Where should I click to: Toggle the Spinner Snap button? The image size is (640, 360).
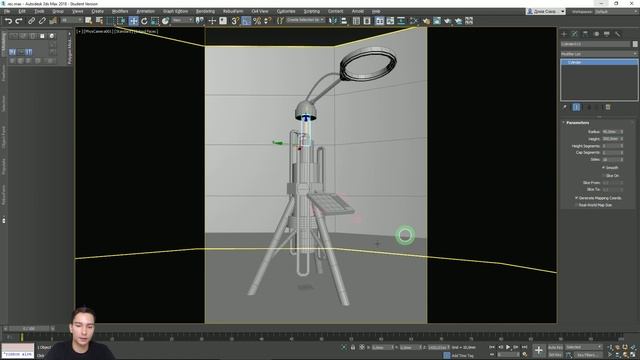[x=267, y=20]
